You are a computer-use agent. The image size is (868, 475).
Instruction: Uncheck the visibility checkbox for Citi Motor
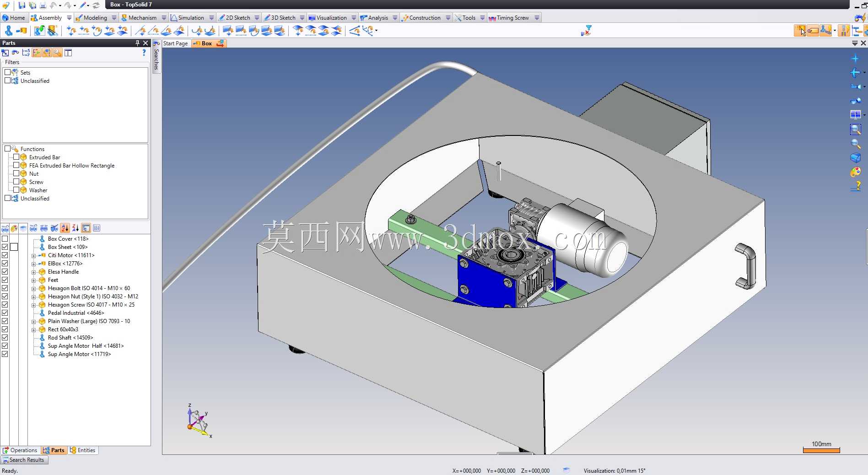[x=5, y=255]
